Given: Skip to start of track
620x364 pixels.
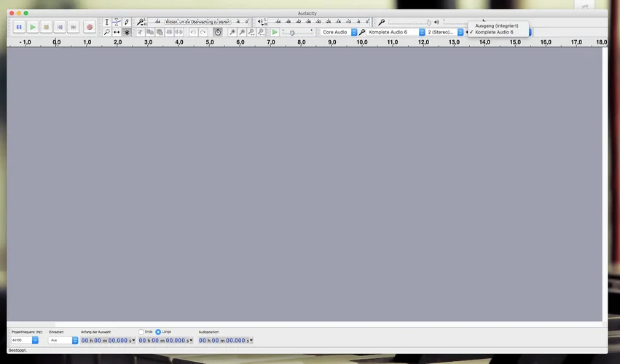Looking at the screenshot, I should (x=60, y=27).
